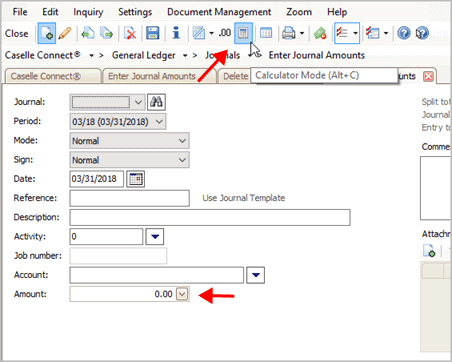Click the second checklist form icon
452x362 pixels.
tap(373, 33)
